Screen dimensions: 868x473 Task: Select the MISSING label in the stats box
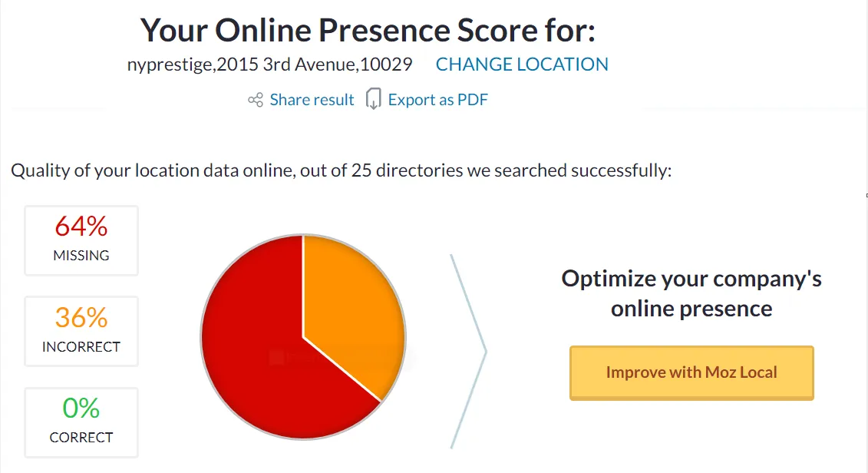coord(81,256)
